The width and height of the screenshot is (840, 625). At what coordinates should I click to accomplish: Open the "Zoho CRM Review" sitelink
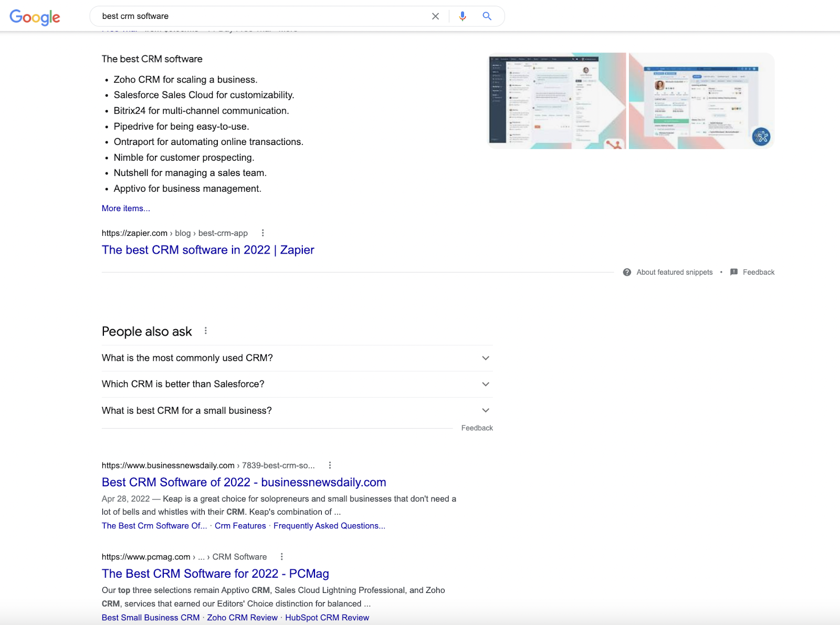(241, 618)
